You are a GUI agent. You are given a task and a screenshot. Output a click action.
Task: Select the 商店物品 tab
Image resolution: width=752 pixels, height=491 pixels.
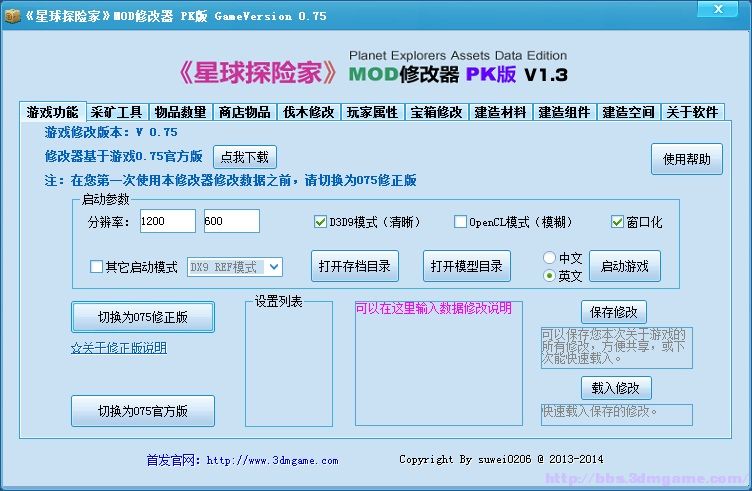point(245,112)
